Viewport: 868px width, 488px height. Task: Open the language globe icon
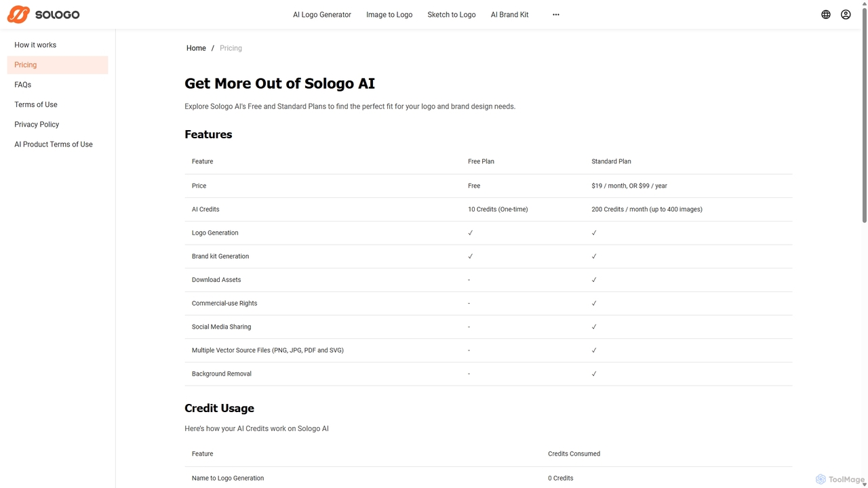[826, 14]
